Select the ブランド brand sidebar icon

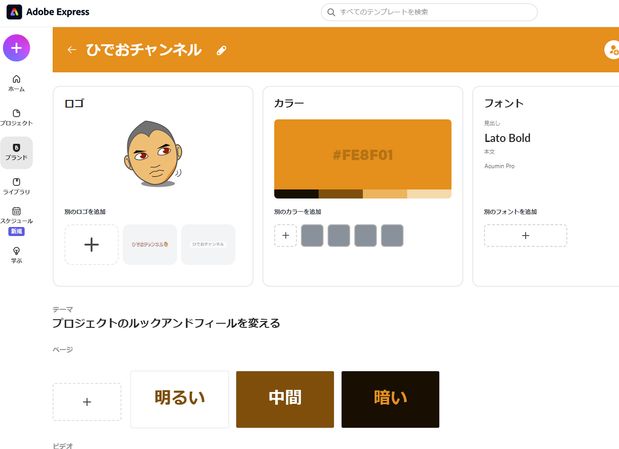pos(16,152)
